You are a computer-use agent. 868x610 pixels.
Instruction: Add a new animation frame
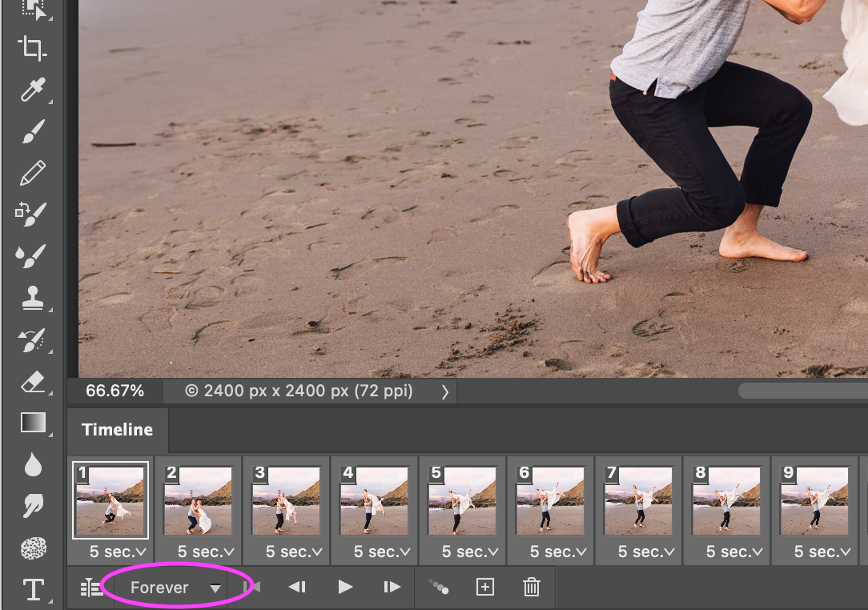pyautogui.click(x=484, y=587)
